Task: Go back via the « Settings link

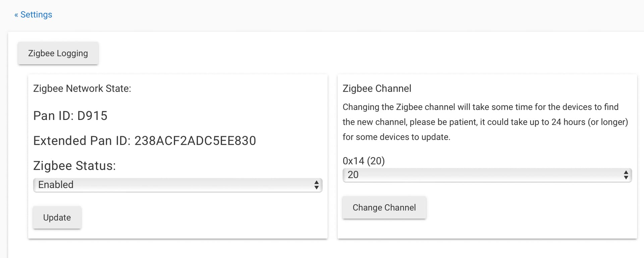Action: tap(33, 15)
